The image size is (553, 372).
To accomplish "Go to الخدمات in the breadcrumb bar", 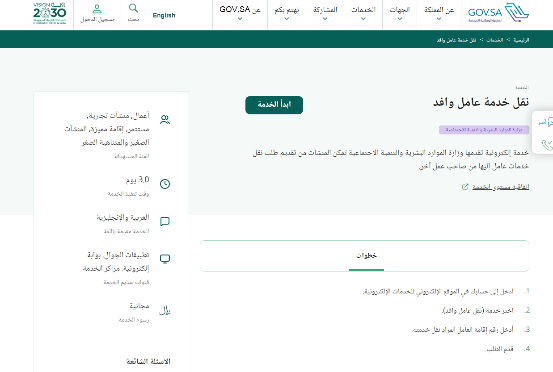I will pyautogui.click(x=495, y=40).
